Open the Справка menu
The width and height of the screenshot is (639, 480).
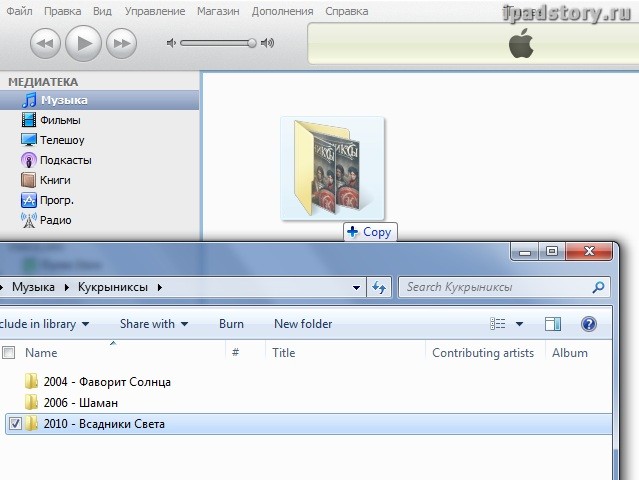[x=346, y=11]
